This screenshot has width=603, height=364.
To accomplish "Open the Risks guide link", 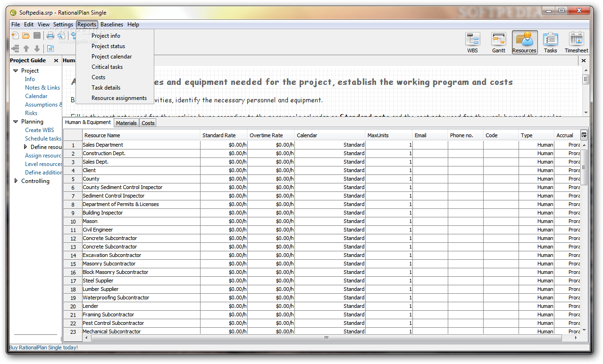I will point(31,113).
